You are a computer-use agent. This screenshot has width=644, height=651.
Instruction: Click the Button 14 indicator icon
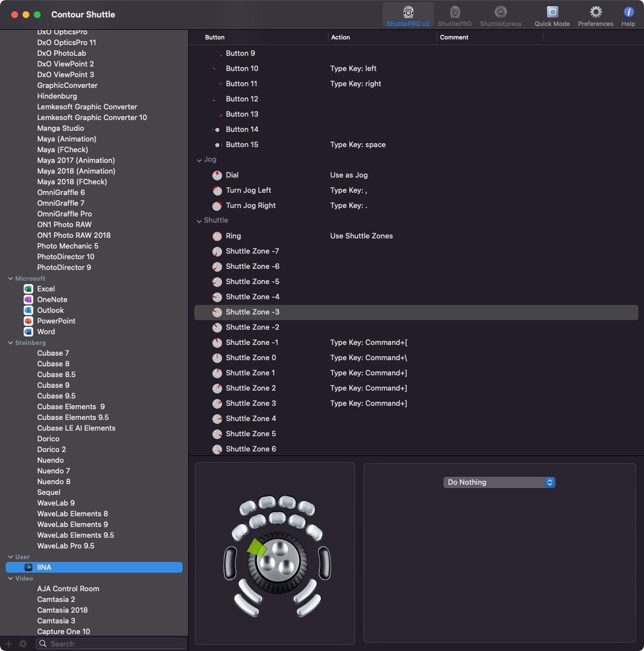pos(216,130)
